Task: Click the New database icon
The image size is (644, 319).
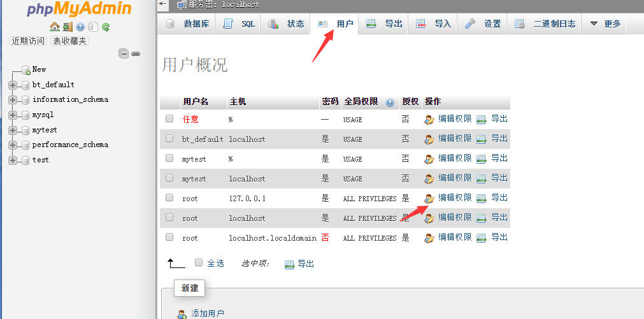Action: [x=26, y=70]
